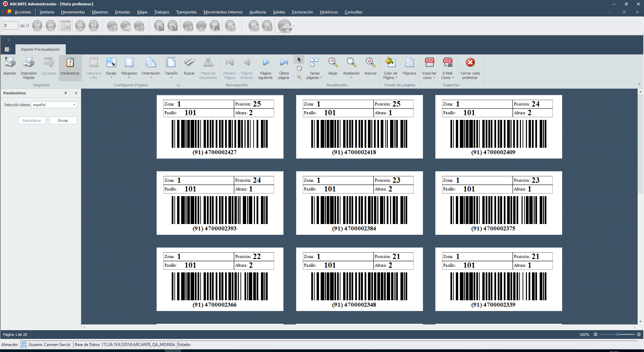Open Color de Página picker
This screenshot has height=352, width=644.
[x=390, y=68]
